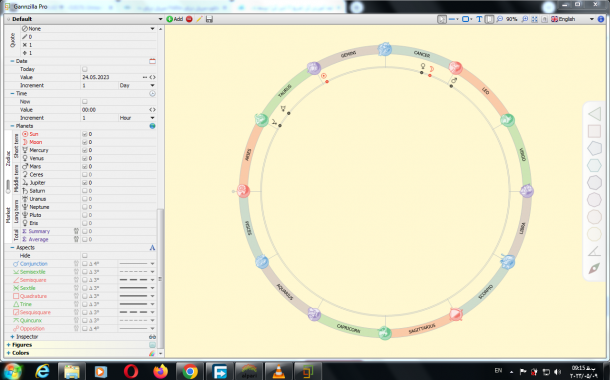610x380 pixels.
Task: Click the zoom out magnifier icon
Action: tap(500, 19)
